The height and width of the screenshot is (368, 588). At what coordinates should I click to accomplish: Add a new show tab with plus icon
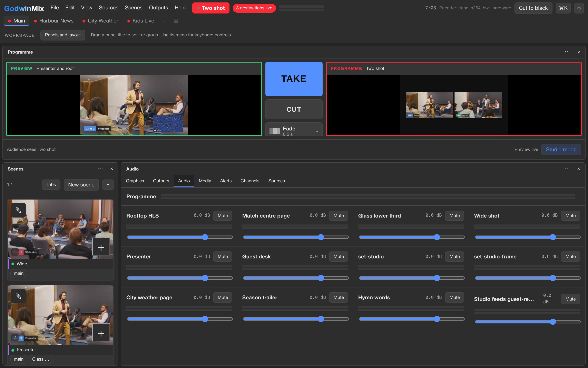click(x=164, y=21)
